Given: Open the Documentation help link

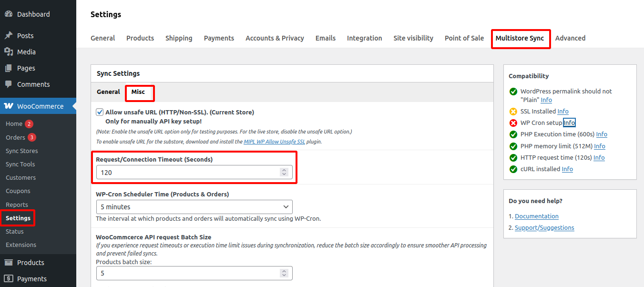Looking at the screenshot, I should (536, 216).
